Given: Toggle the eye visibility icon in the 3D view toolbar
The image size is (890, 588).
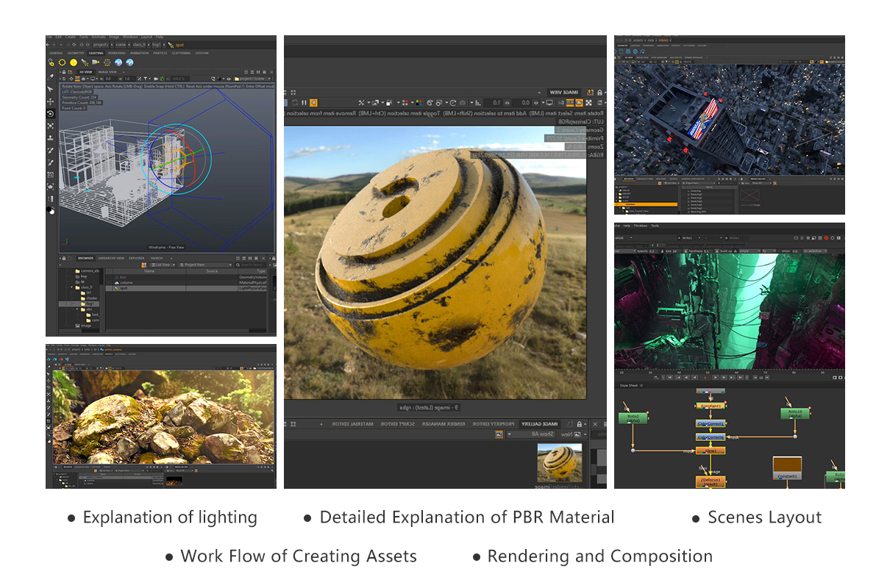Looking at the screenshot, I should pyautogui.click(x=229, y=79).
